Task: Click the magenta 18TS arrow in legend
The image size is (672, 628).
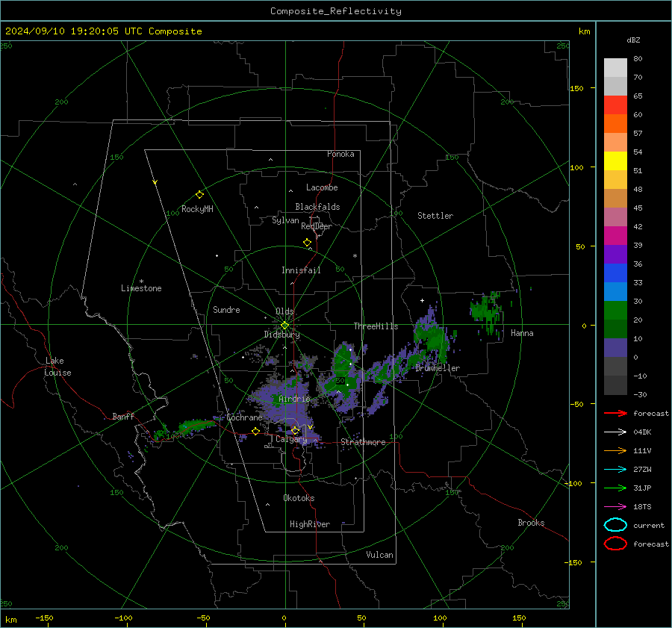Action: tap(615, 507)
